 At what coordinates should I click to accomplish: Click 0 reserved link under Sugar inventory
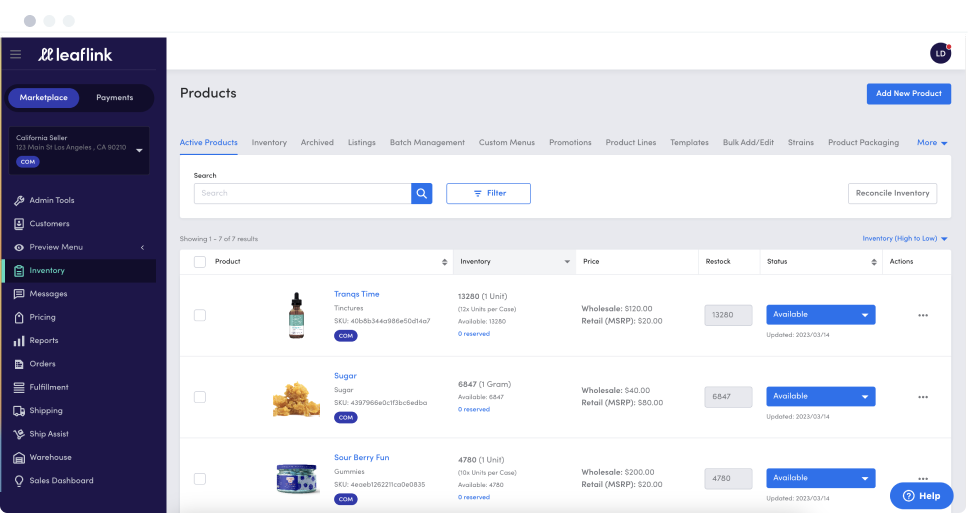[x=474, y=409]
